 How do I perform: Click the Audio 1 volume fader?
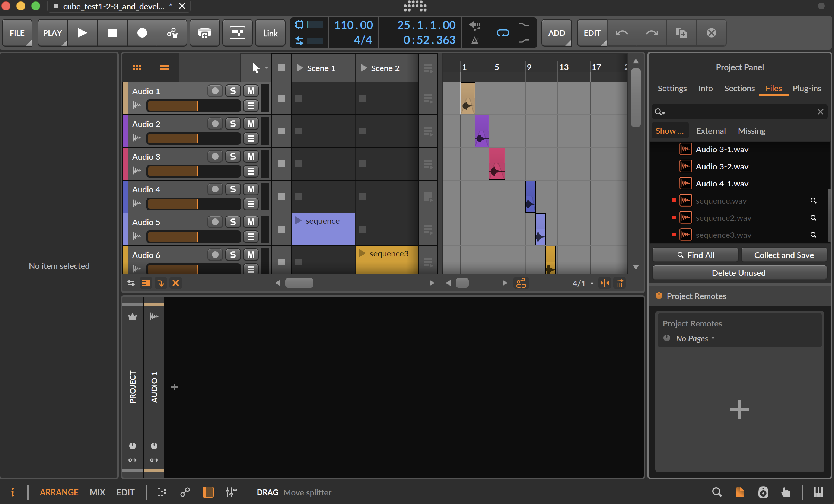point(194,106)
